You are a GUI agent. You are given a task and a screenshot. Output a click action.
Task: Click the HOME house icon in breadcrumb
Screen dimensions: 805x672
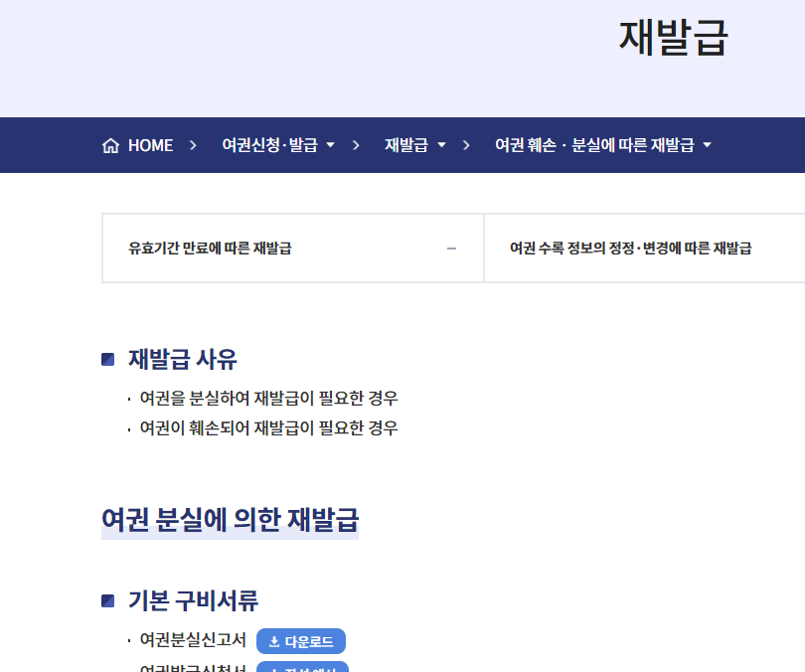(x=110, y=144)
